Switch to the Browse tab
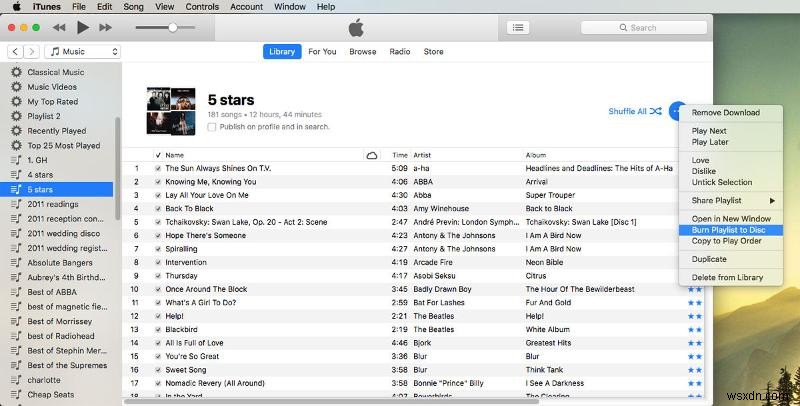The width and height of the screenshot is (800, 406). 363,52
